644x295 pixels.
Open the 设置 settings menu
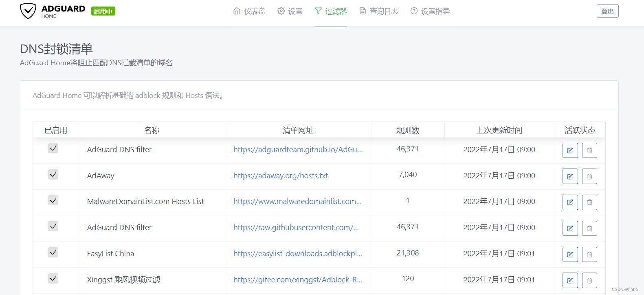point(290,11)
